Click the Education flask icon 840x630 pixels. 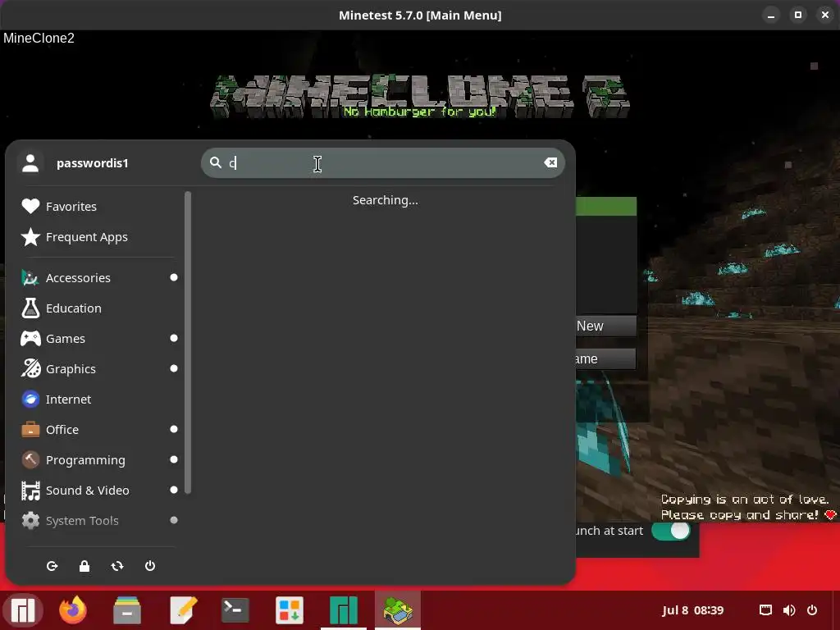click(x=30, y=308)
